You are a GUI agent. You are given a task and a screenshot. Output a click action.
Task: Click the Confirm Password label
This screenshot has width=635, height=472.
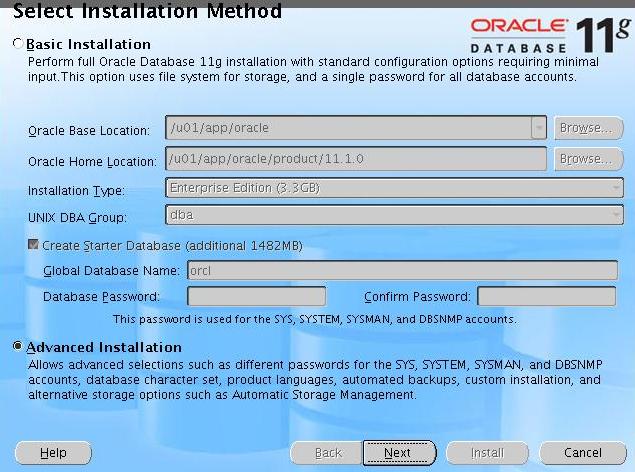click(417, 297)
